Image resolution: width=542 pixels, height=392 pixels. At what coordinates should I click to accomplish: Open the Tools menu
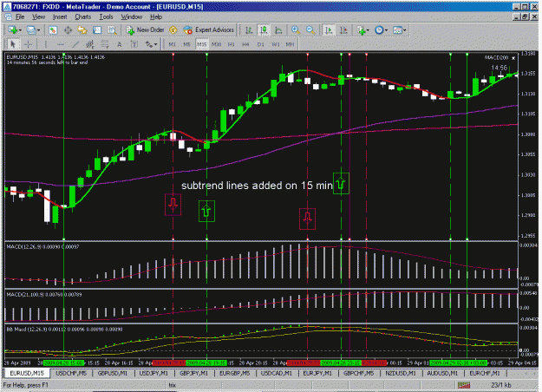pyautogui.click(x=106, y=16)
